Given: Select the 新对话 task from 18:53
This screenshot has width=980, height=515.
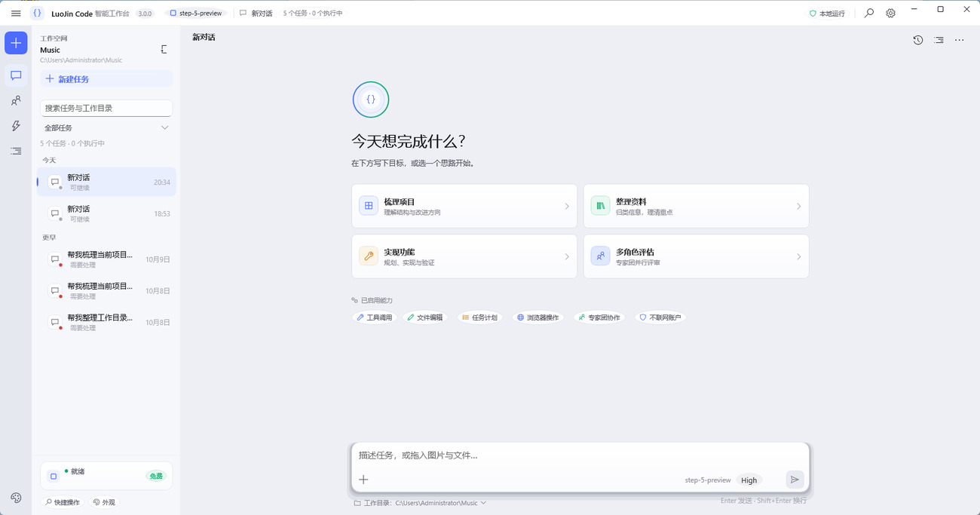Looking at the screenshot, I should click(106, 213).
